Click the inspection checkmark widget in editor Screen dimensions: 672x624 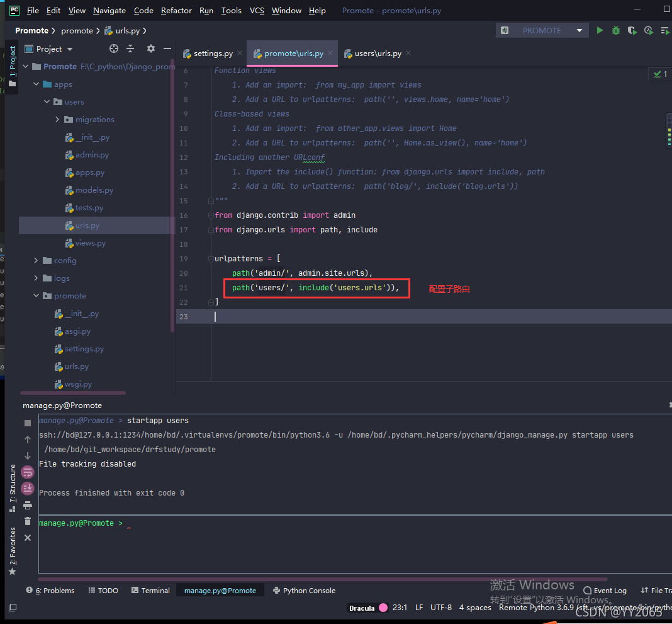pyautogui.click(x=660, y=74)
